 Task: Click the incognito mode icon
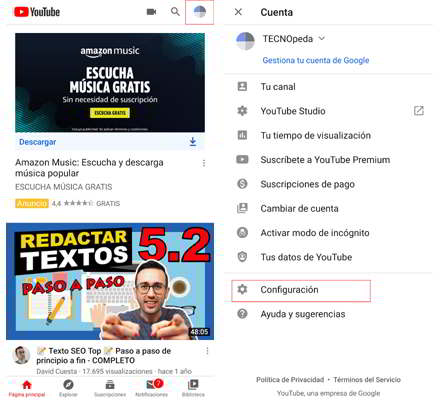(242, 232)
